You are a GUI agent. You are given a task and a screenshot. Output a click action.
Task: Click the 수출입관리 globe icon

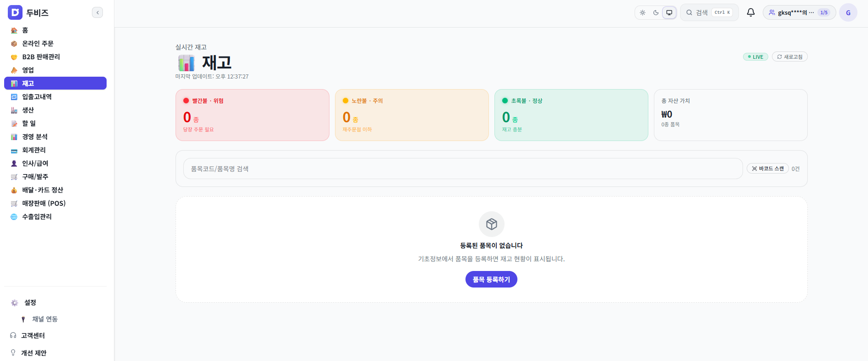point(14,217)
